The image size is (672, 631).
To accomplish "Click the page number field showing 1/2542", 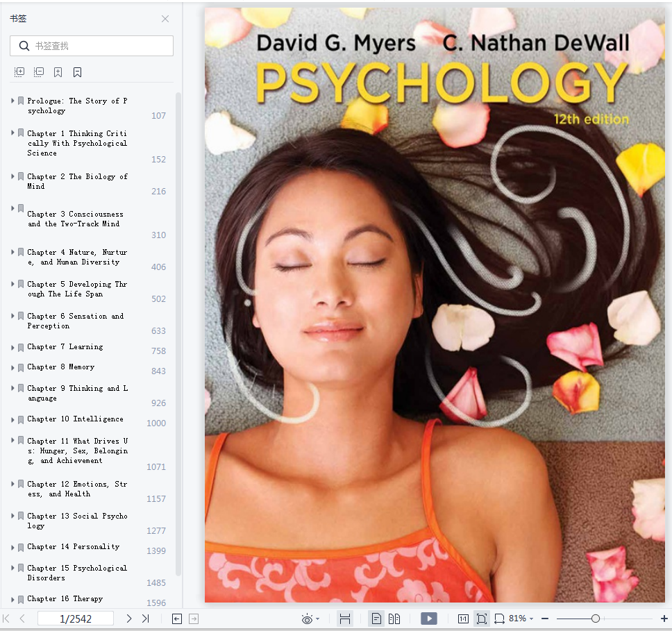I will click(x=76, y=619).
